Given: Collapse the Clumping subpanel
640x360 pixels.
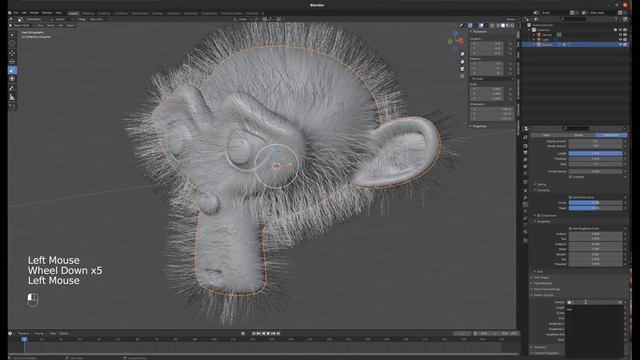Looking at the screenshot, I should 542,190.
